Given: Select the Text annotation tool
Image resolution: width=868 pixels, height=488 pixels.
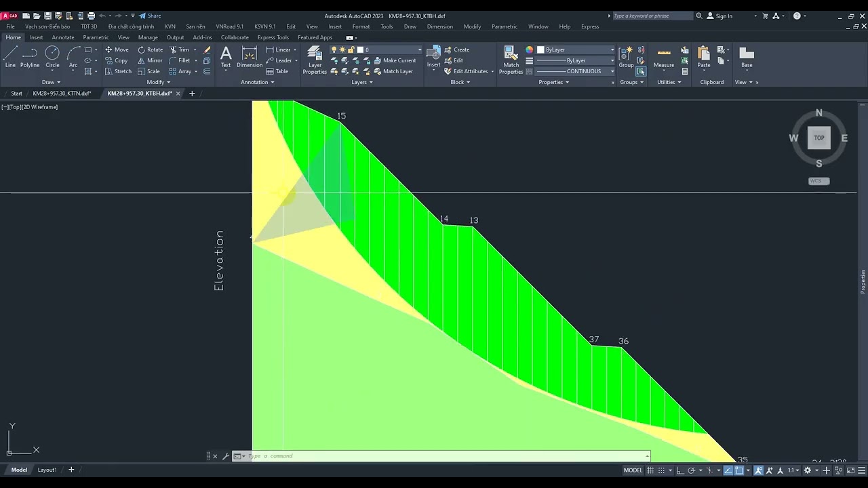Looking at the screenshot, I should point(226,57).
